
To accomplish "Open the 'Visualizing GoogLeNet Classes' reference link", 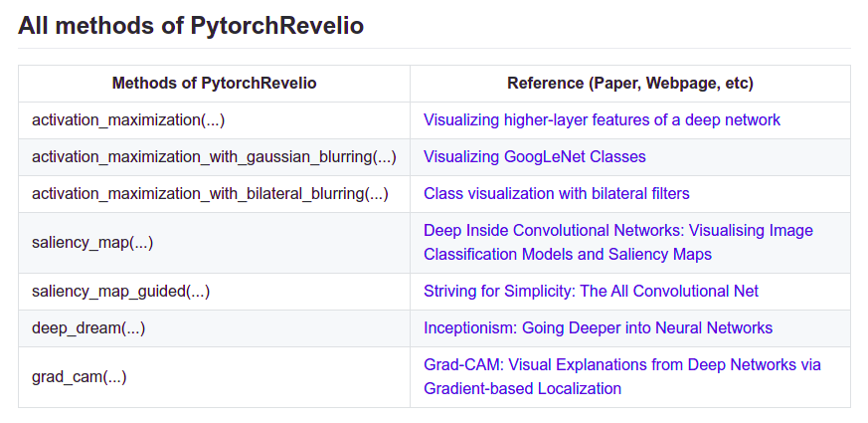I will pos(534,156).
